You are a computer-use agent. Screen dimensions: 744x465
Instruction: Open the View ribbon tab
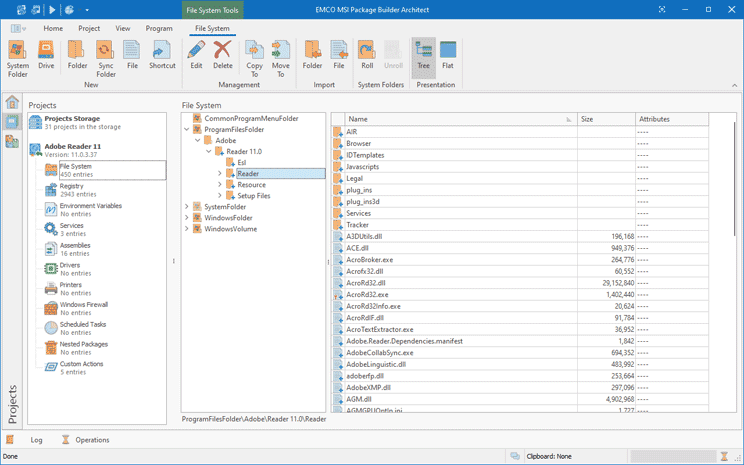tap(122, 28)
